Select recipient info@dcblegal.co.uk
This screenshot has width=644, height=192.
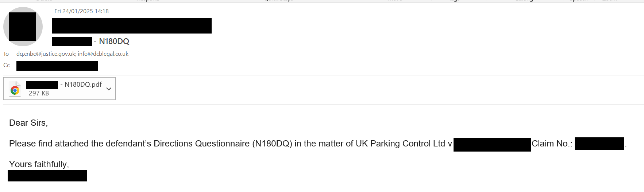[103, 54]
